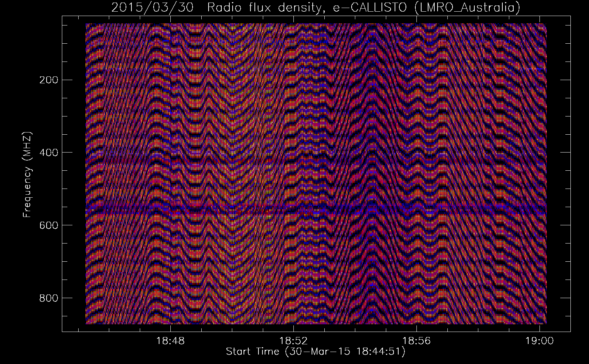Click the 800 frequency tick label
Screen dimensions: 589x364
[x=48, y=298]
